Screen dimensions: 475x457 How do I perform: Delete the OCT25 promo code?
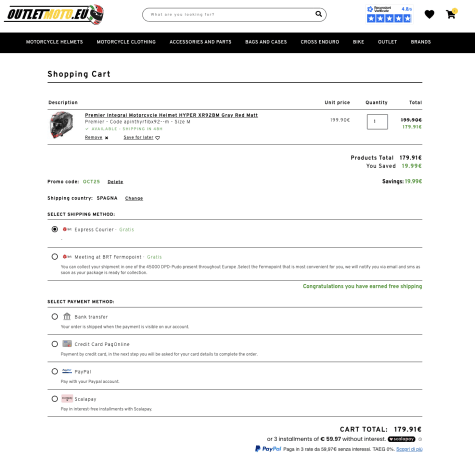coord(115,182)
